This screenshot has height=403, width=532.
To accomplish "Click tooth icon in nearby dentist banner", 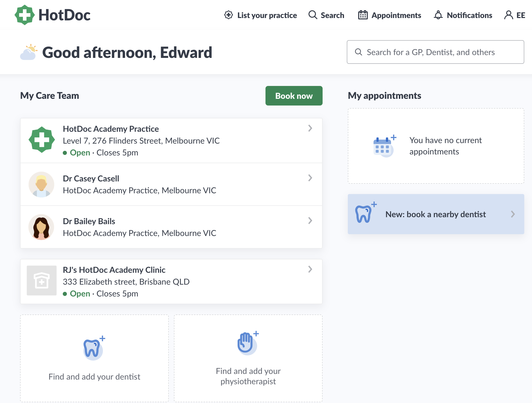I will click(366, 213).
